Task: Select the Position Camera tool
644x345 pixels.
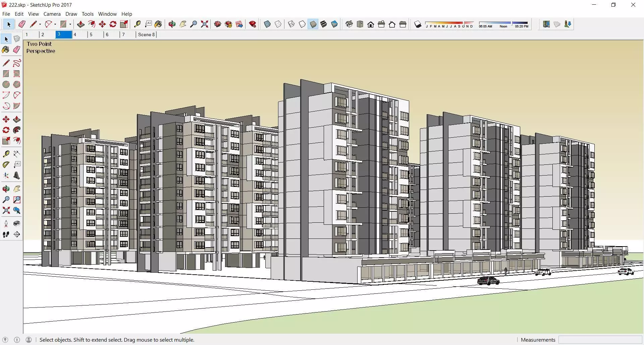Action: 6,224
